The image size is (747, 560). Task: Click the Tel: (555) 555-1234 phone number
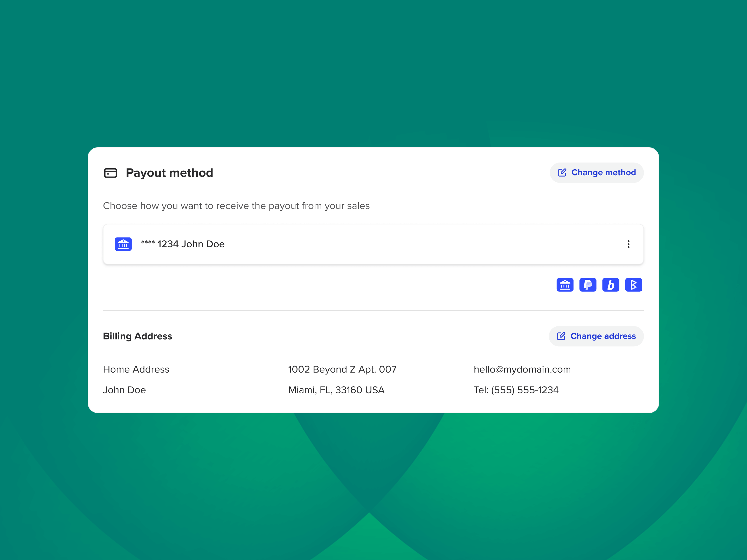pyautogui.click(x=516, y=390)
